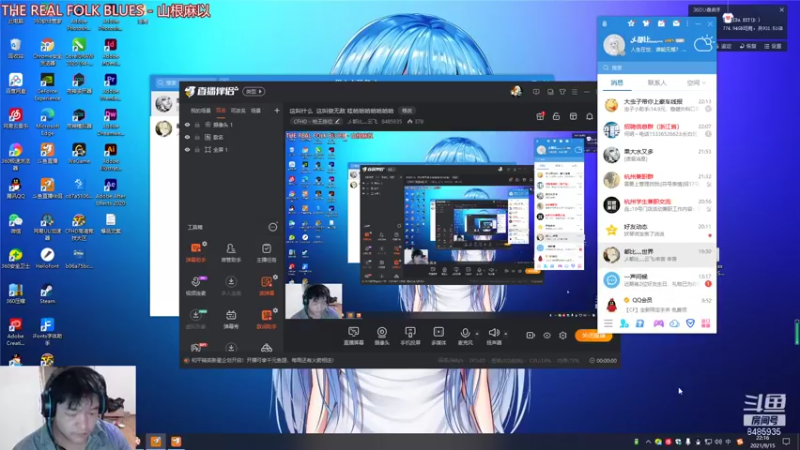Open the 歌词助手 tool in the toolbox
The height and width of the screenshot is (450, 800).
(266, 319)
